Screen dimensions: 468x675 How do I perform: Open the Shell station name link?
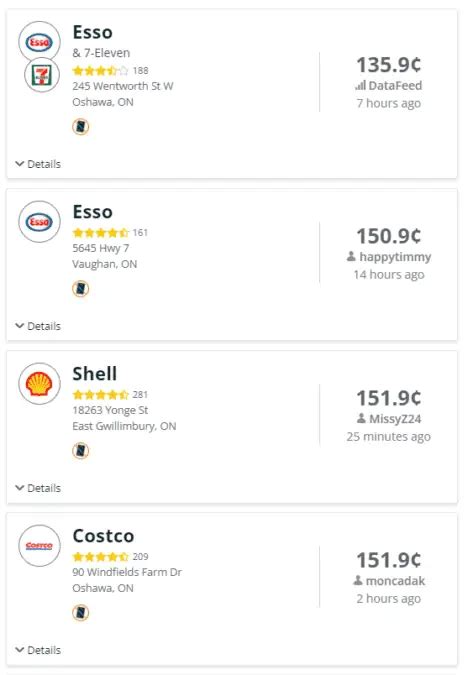pos(94,374)
